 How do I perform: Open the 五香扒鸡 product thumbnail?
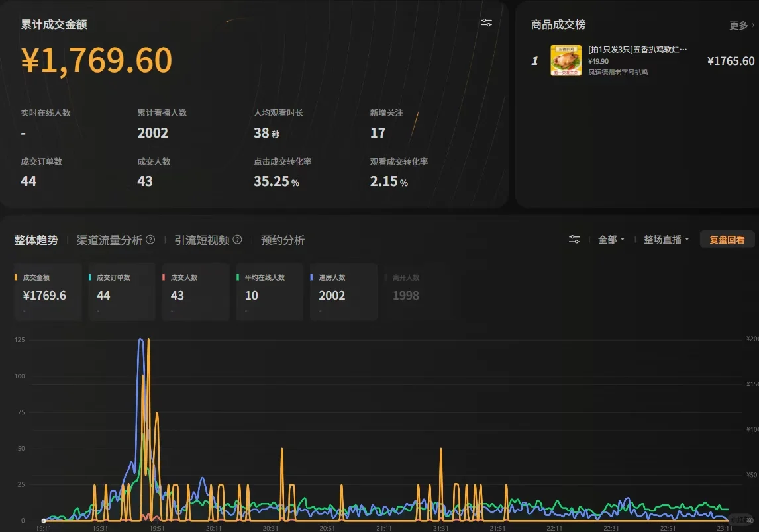point(566,60)
